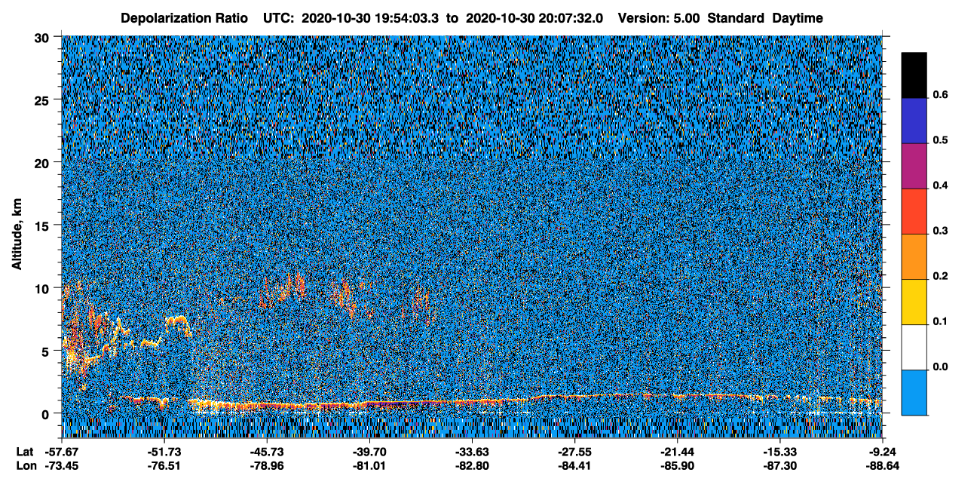Click the colorbar label "0.3"
The image size is (980, 503).
point(939,231)
